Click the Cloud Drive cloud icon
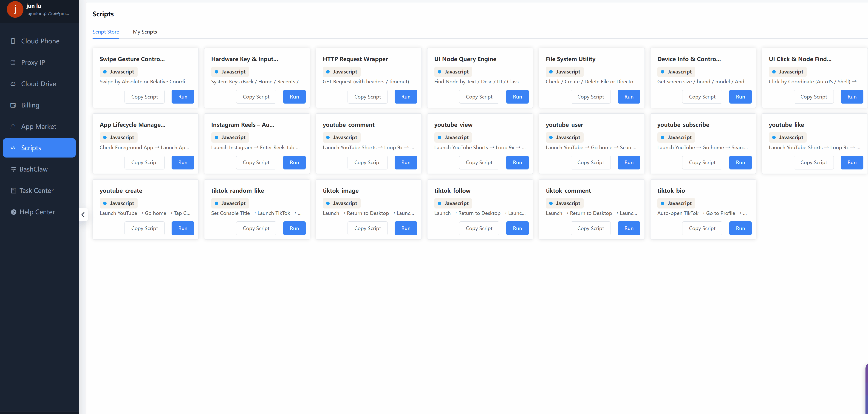 click(x=13, y=84)
